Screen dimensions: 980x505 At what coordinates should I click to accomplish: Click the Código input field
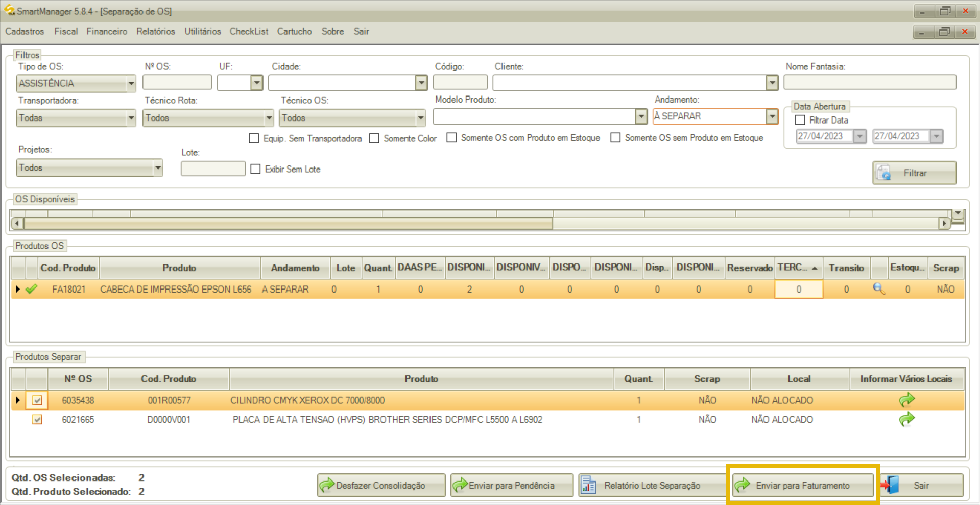(x=460, y=82)
